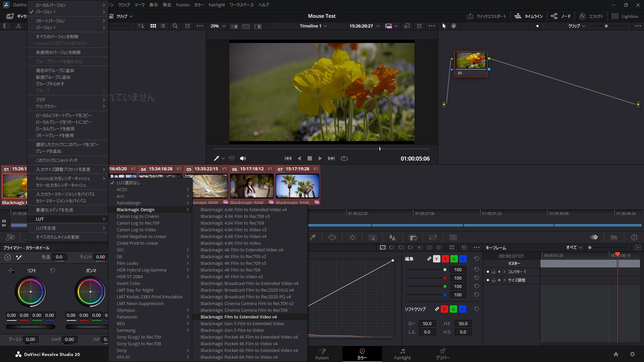Screen dimensions: 644x362
Task: Select the hand pan tool
Action: pos(453,26)
